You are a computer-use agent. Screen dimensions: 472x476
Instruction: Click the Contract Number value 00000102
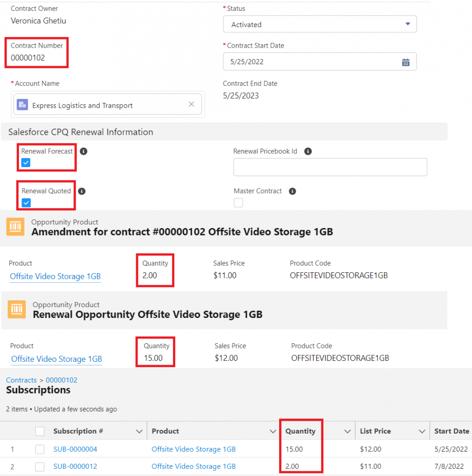pos(28,58)
